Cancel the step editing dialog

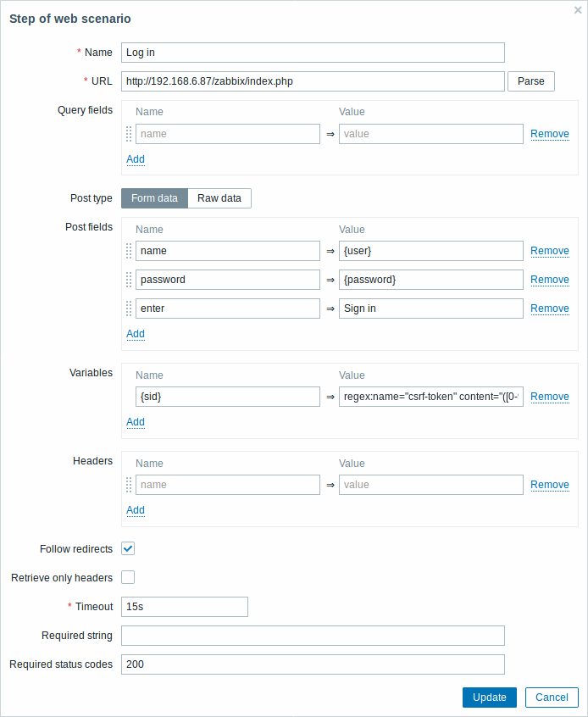point(552,698)
